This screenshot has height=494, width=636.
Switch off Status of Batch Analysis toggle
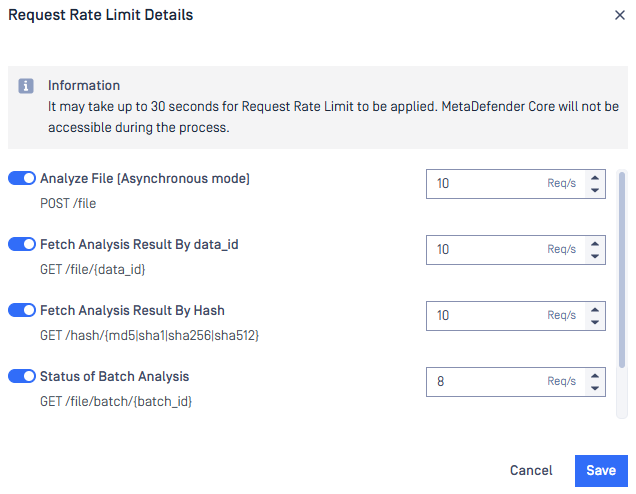click(x=22, y=376)
